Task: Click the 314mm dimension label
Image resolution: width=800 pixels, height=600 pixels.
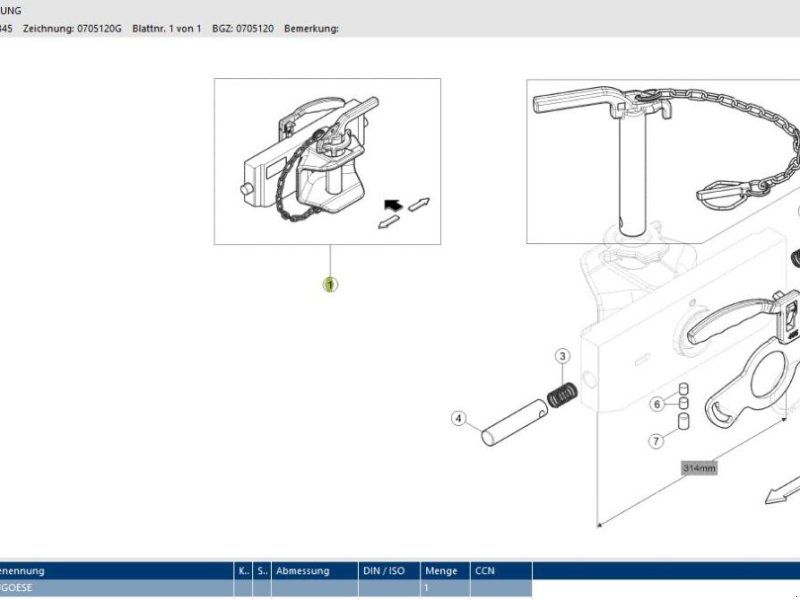Action: pos(698,468)
